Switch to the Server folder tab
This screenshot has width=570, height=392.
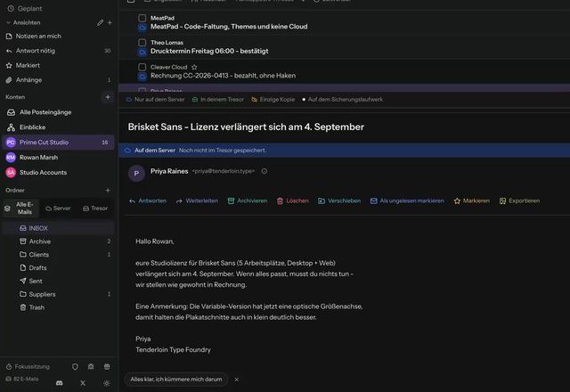(x=58, y=208)
